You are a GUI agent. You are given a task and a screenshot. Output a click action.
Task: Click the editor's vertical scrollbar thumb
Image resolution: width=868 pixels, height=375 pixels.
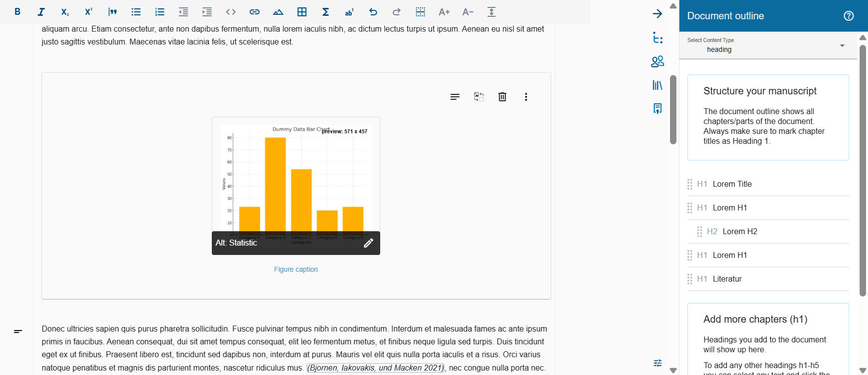click(x=673, y=110)
